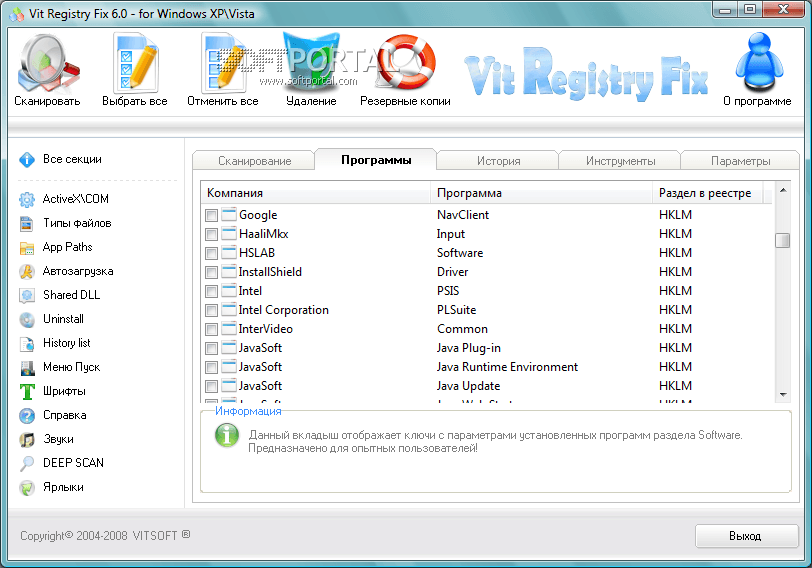Click the Vit Registry Fix title bar icon
Image resolution: width=812 pixels, height=568 pixels.
point(17,14)
